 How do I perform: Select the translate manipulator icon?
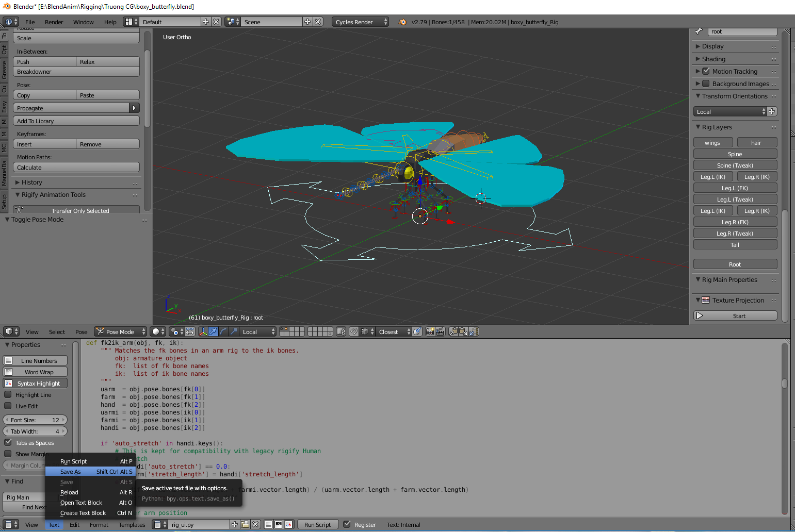point(213,331)
